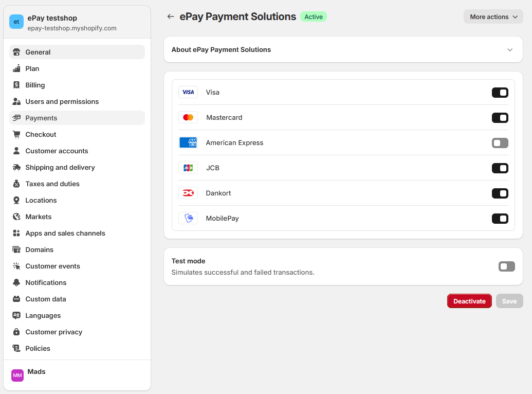
Task: Click the Dankort card icon
Action: (x=188, y=193)
